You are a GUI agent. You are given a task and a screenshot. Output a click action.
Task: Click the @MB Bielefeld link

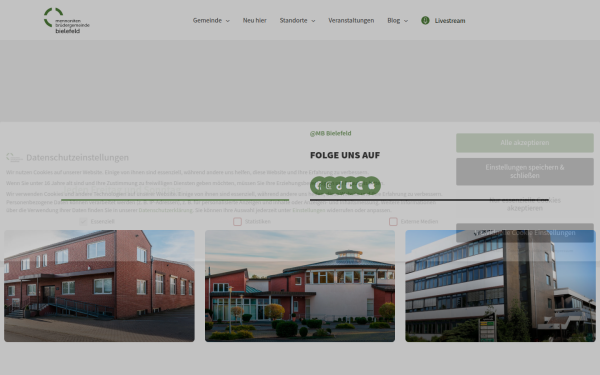click(x=330, y=133)
